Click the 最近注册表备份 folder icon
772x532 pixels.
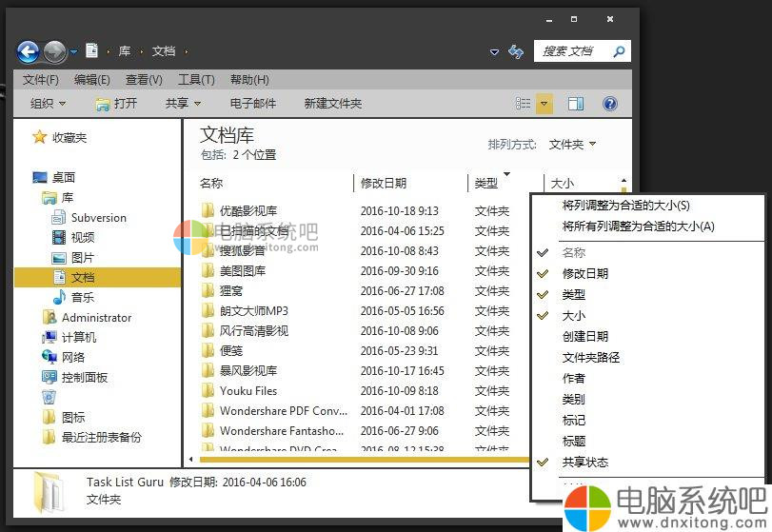click(x=49, y=437)
